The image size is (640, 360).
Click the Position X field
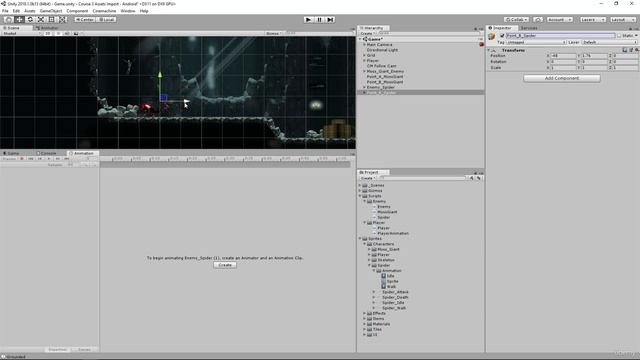pos(563,56)
